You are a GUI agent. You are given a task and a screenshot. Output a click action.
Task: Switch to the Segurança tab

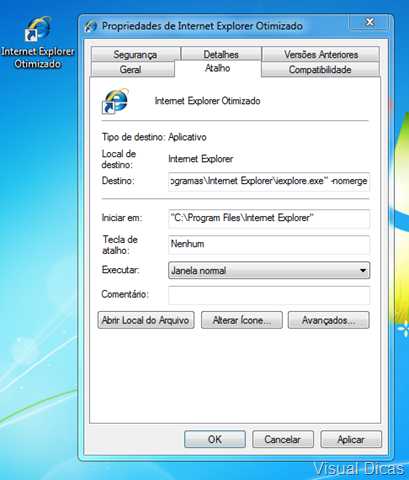135,54
